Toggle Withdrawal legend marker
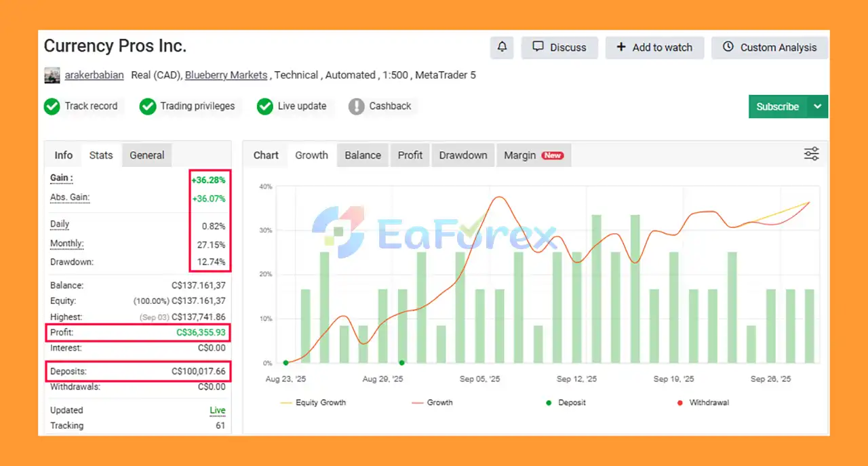The height and width of the screenshot is (466, 868). pos(680,403)
